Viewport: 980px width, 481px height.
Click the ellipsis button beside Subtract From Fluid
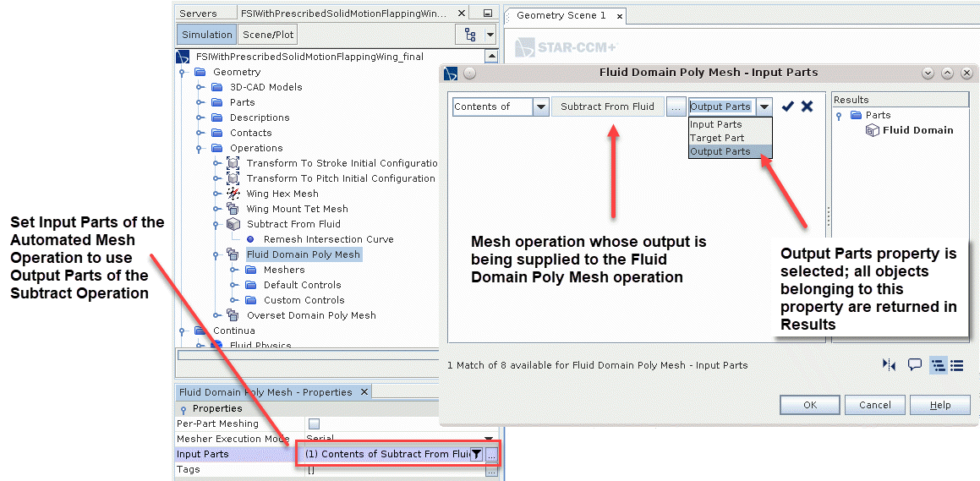(675, 107)
